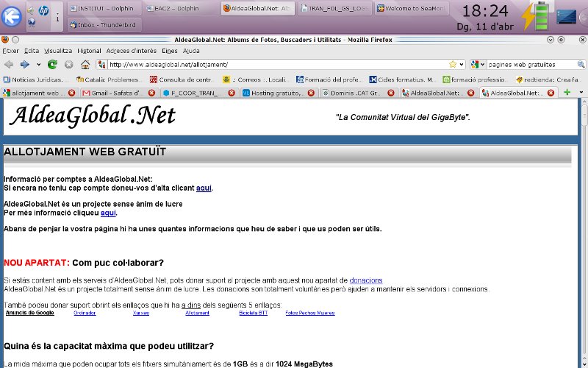This screenshot has width=588, height=368.
Task: Open the 'Català: Problemes' bookmark
Action: coord(109,79)
